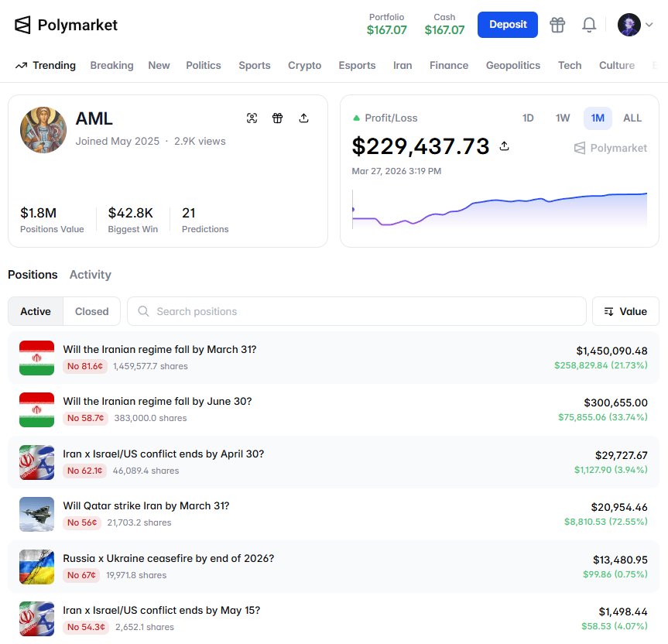The width and height of the screenshot is (668, 644).
Task: Switch to the Positions tab
Action: [33, 275]
